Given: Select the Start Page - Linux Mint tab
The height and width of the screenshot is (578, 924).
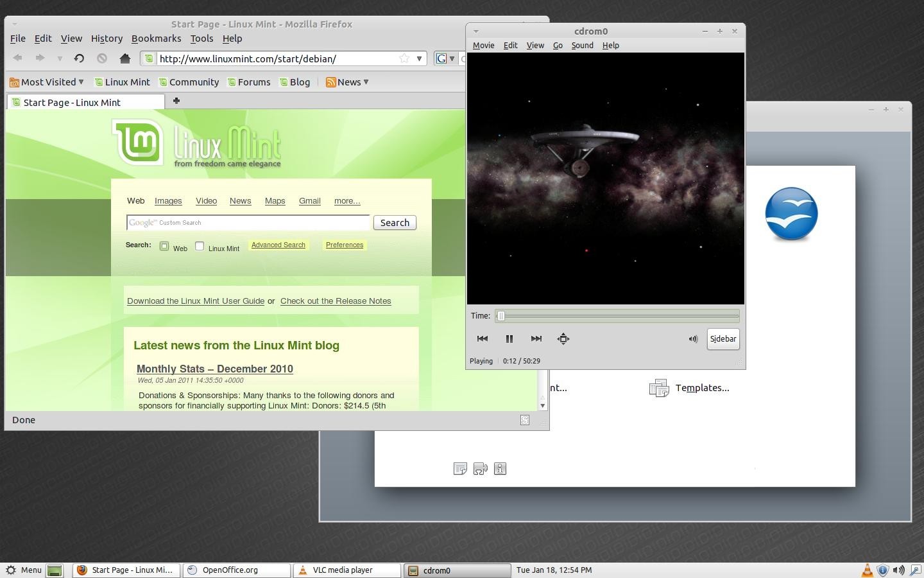Looking at the screenshot, I should point(86,102).
